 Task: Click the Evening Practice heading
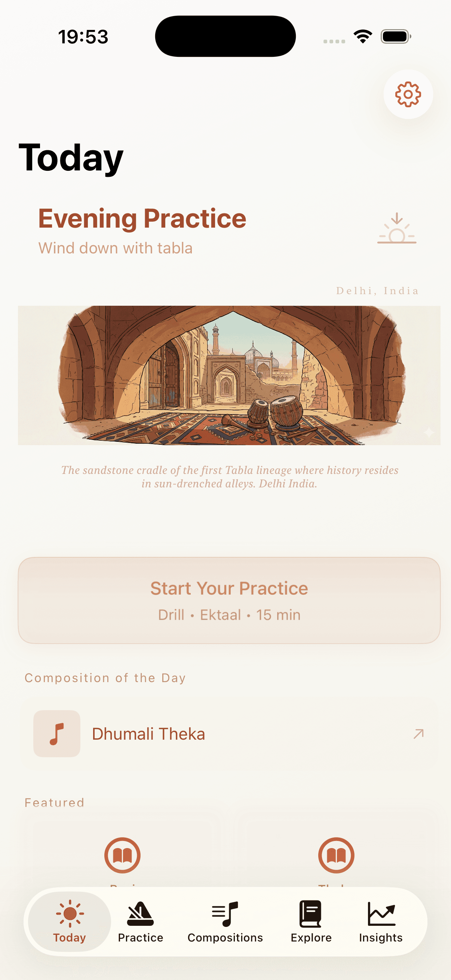142,218
